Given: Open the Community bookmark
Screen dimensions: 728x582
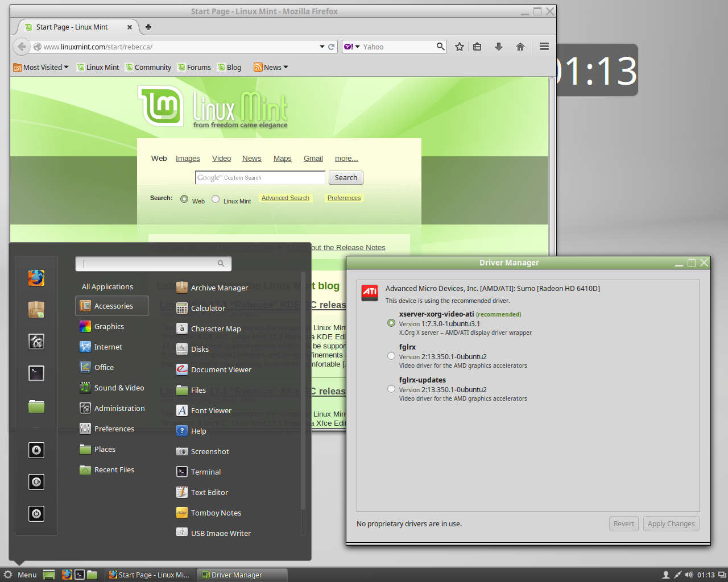Looking at the screenshot, I should click(x=148, y=67).
